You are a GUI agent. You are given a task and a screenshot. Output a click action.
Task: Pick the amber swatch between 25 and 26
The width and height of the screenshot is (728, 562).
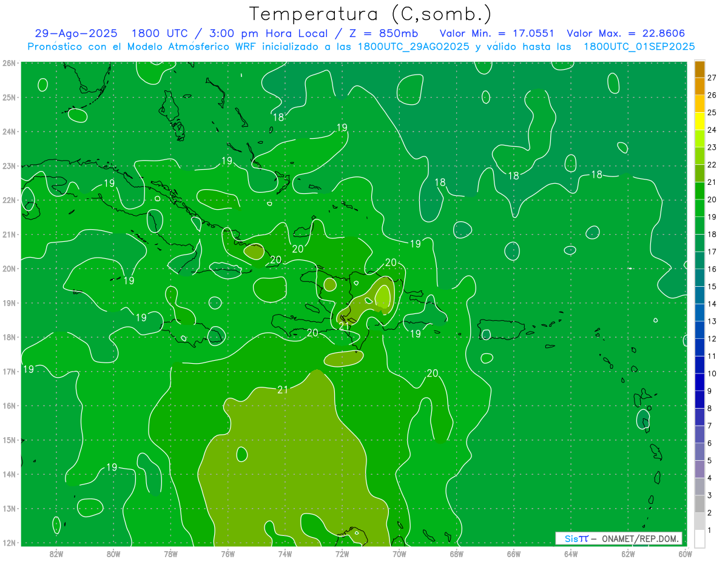(x=699, y=104)
